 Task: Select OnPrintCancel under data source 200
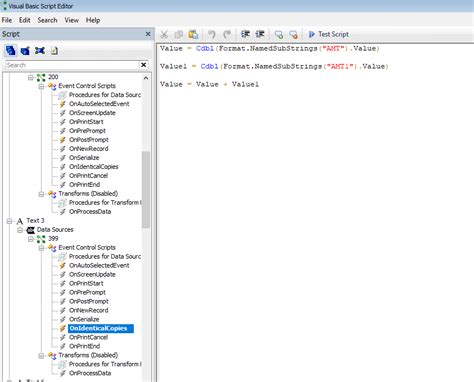(x=88, y=176)
